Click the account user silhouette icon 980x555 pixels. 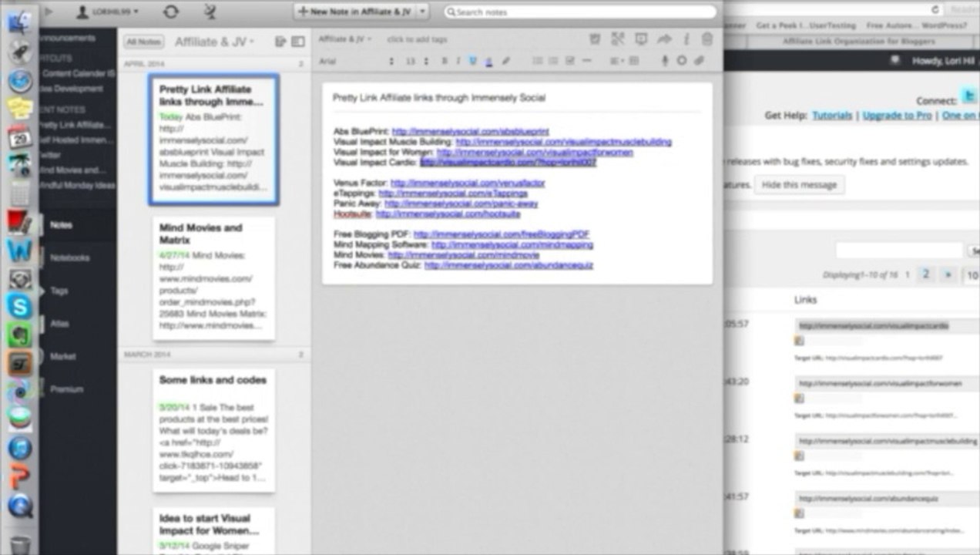point(82,12)
